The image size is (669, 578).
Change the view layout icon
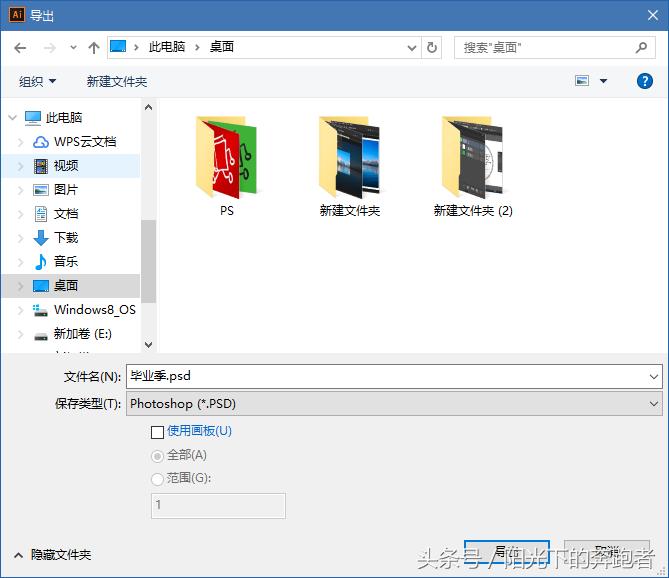tap(582, 81)
